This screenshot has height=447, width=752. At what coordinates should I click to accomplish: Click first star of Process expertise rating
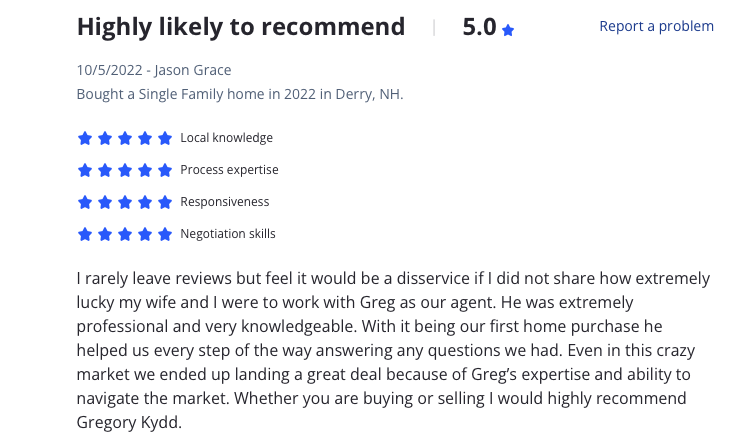[85, 170]
